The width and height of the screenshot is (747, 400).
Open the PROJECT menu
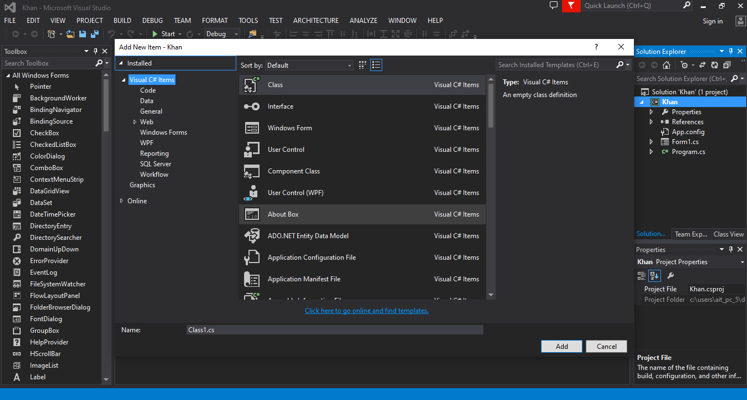pos(90,20)
